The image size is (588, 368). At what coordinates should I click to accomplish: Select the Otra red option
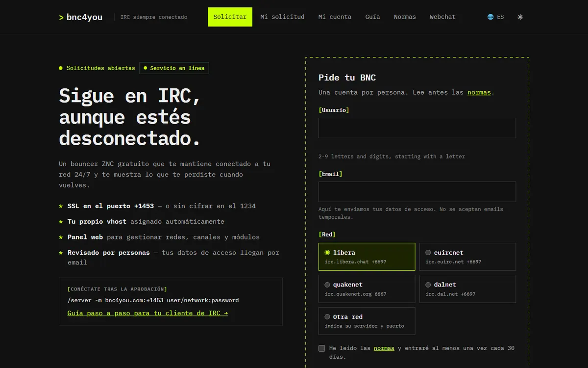click(367, 321)
